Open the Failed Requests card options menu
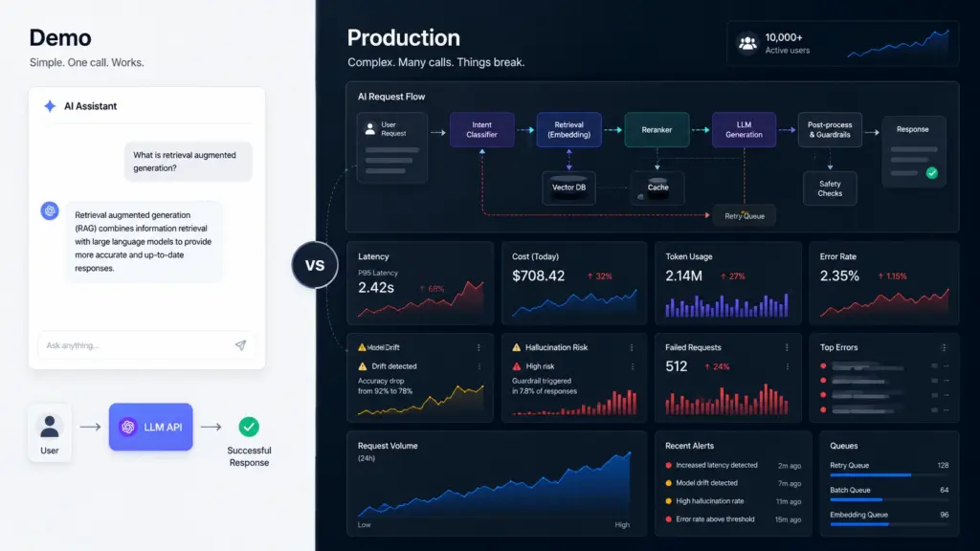This screenshot has height=551, width=980. [x=787, y=347]
